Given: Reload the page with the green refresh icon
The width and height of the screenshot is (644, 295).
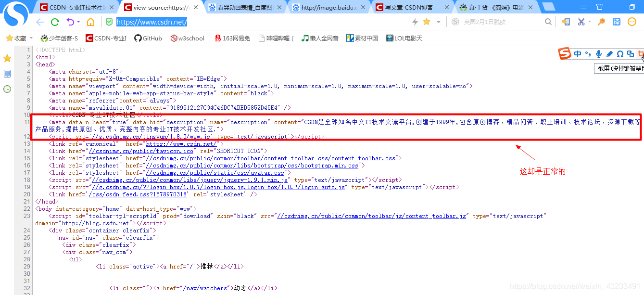Looking at the screenshot, I should [55, 22].
